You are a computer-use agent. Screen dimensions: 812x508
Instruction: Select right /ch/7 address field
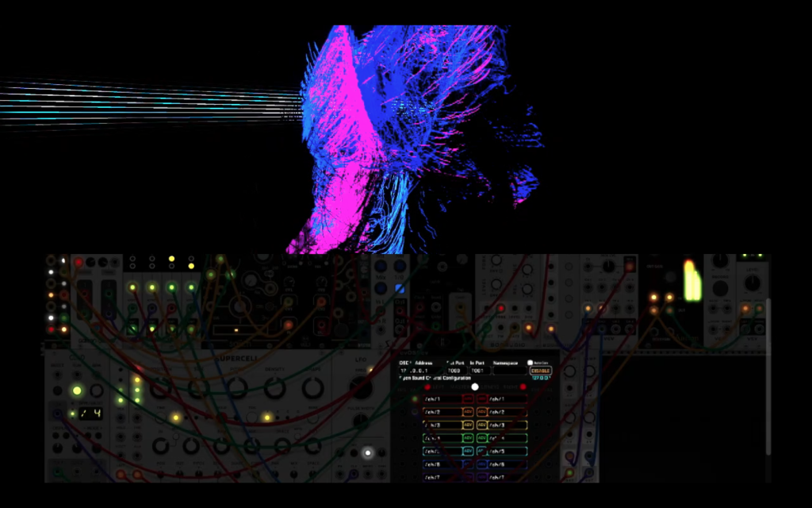coord(508,477)
